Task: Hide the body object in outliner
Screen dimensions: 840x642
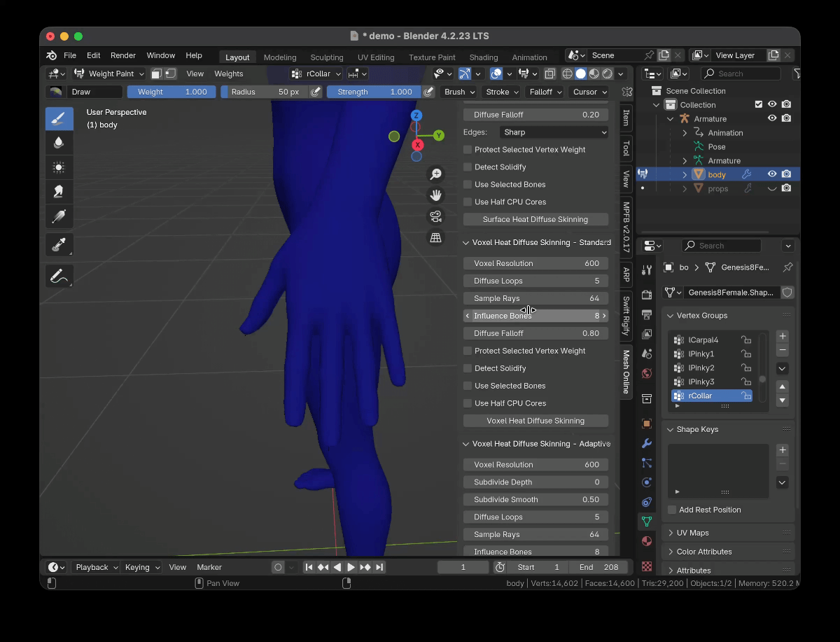Action: (x=772, y=174)
